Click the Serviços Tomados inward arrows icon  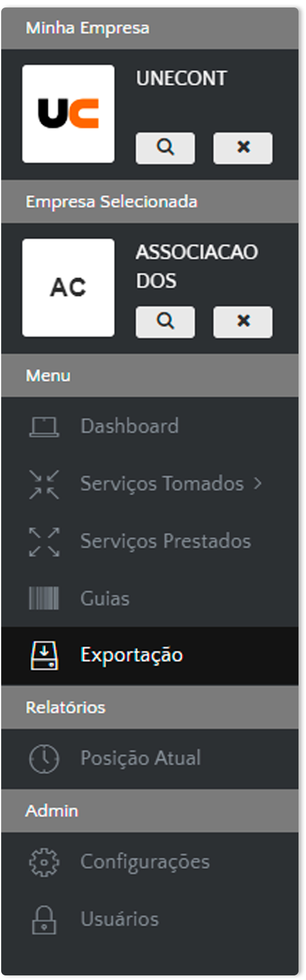44,484
